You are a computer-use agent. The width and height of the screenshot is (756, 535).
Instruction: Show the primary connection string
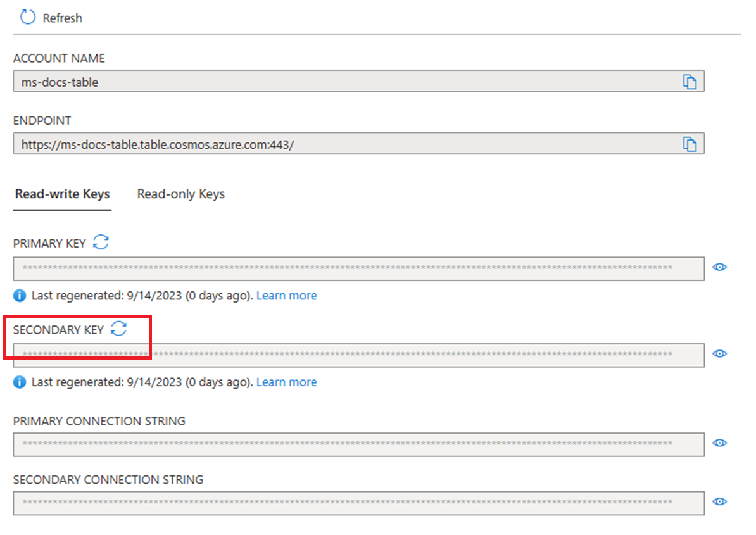pyautogui.click(x=719, y=443)
